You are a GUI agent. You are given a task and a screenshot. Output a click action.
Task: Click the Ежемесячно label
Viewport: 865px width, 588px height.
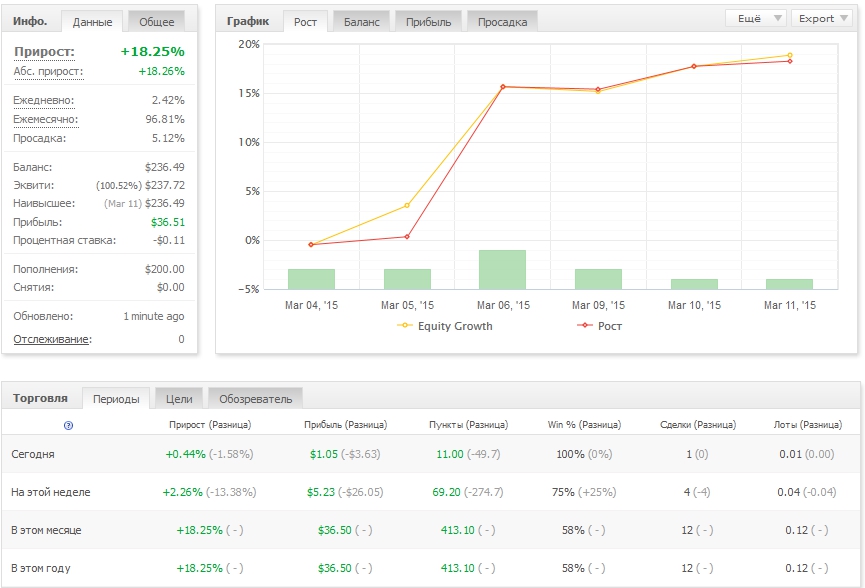[x=46, y=119]
